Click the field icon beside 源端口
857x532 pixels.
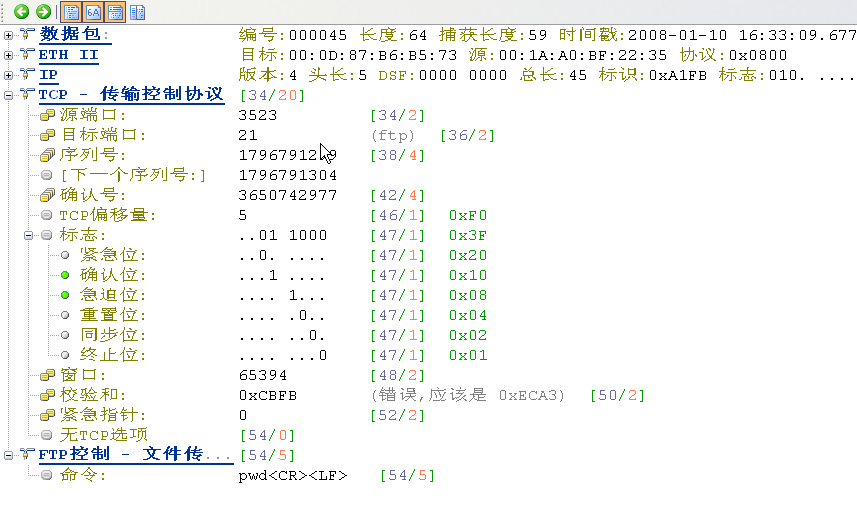(46, 115)
